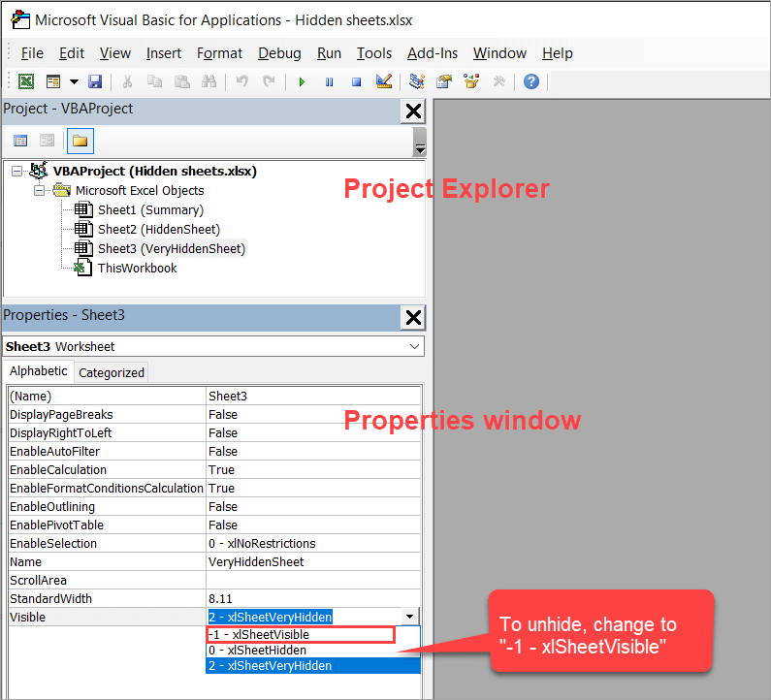Viewport: 771px width, 700px height.
Task: Switch to the Categorized tab
Action: 112,372
